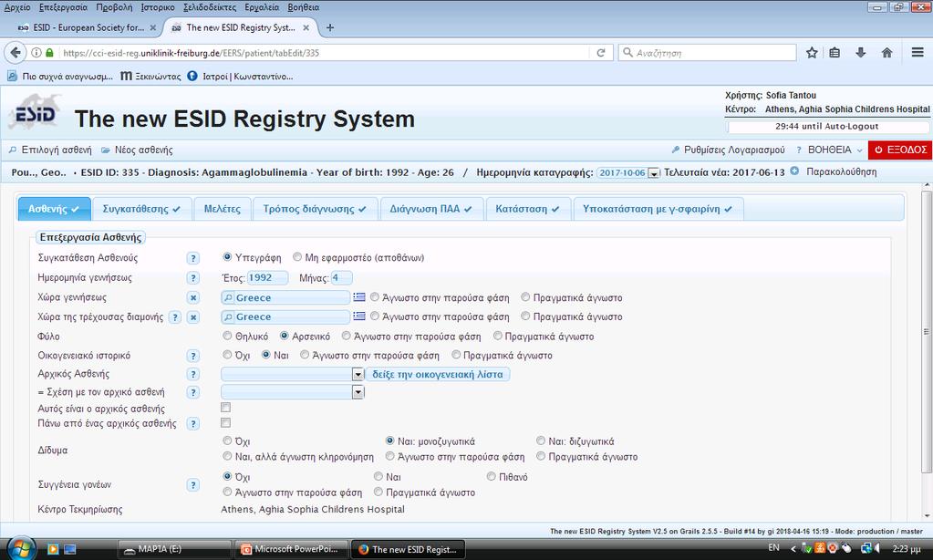933x560 pixels.
Task: Go back with the browser back arrow
Action: click(x=15, y=53)
